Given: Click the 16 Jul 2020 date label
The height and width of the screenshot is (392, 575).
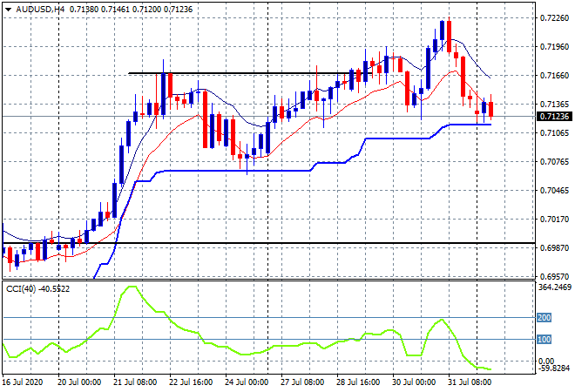Looking at the screenshot, I should click(x=23, y=382).
